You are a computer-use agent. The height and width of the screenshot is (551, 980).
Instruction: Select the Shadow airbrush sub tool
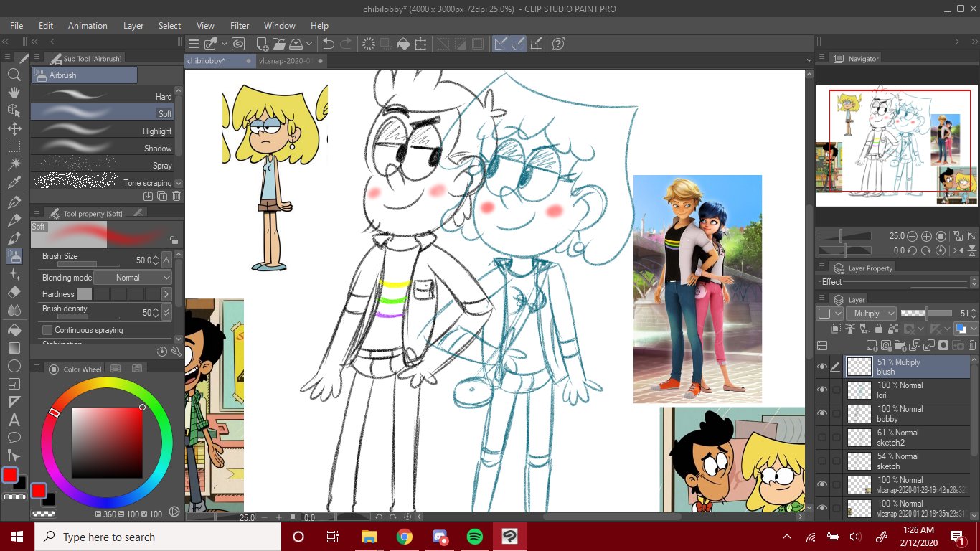(x=103, y=148)
